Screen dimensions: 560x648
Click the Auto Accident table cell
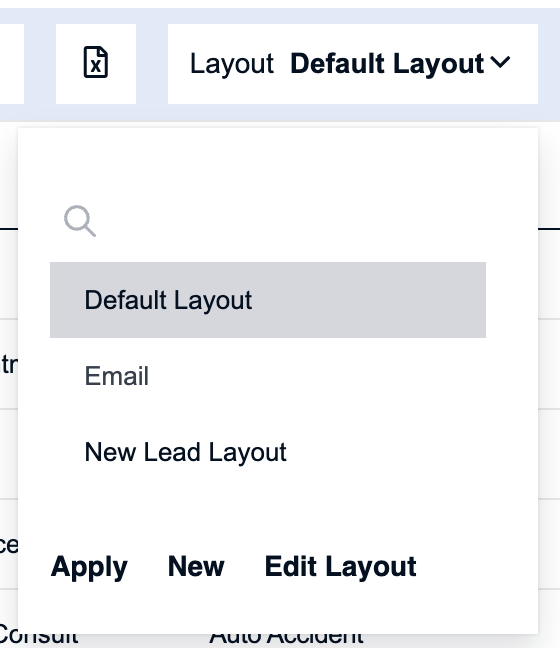coord(286,638)
